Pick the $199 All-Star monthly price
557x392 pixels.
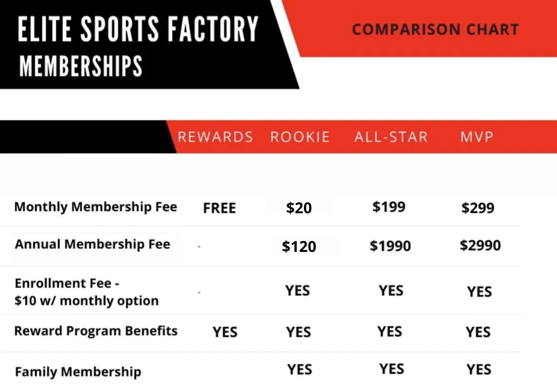pos(389,207)
